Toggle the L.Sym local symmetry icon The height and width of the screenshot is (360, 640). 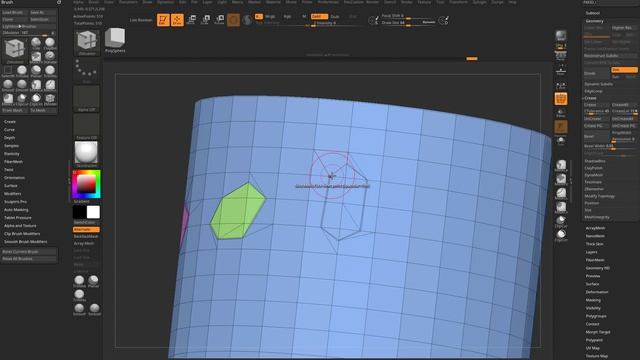click(x=561, y=85)
